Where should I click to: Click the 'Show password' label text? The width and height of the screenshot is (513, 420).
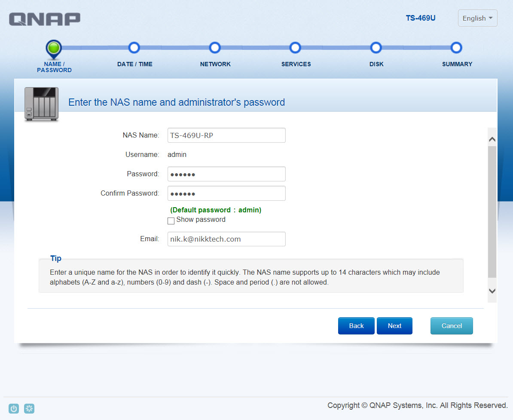201,220
